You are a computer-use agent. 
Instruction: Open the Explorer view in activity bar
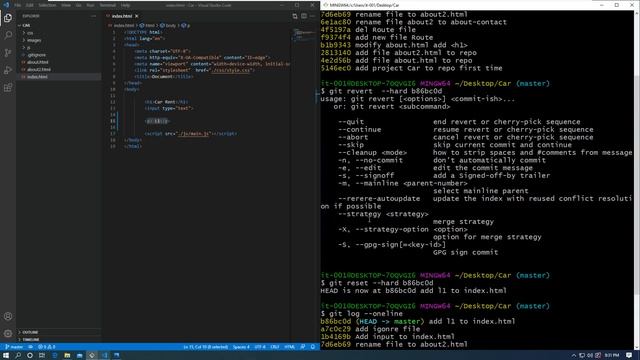pyautogui.click(x=8, y=18)
